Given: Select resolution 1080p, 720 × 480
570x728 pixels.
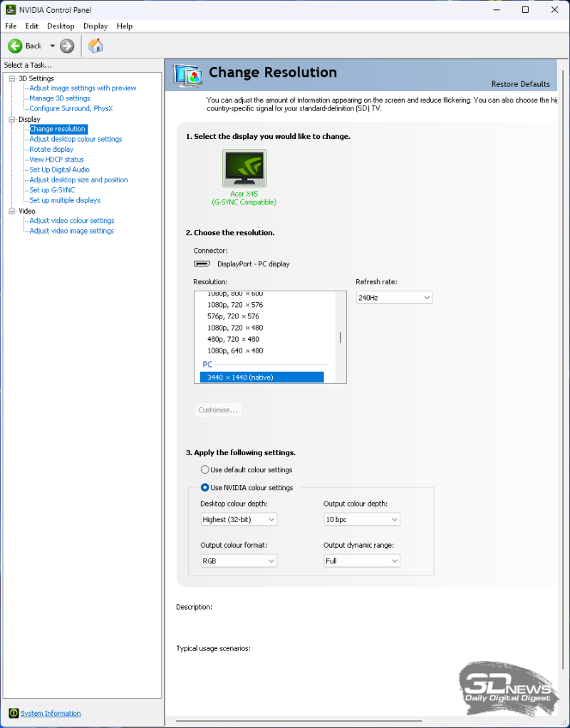Looking at the screenshot, I should [x=235, y=328].
